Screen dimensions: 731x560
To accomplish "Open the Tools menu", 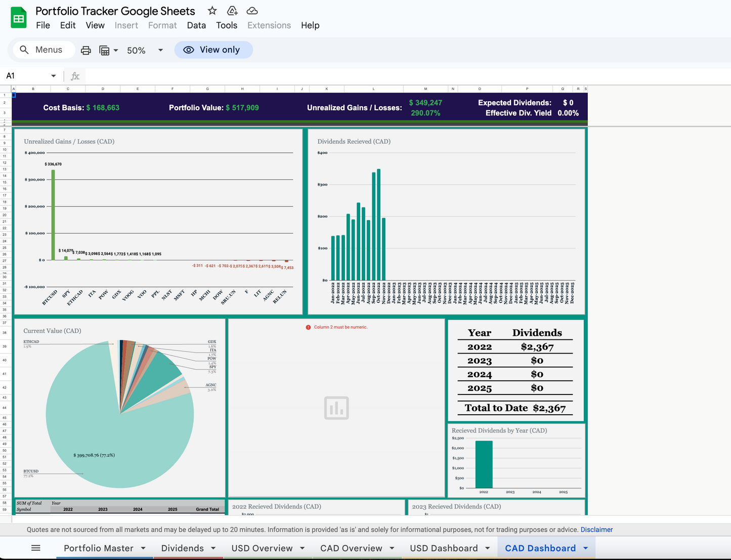I will 227,25.
